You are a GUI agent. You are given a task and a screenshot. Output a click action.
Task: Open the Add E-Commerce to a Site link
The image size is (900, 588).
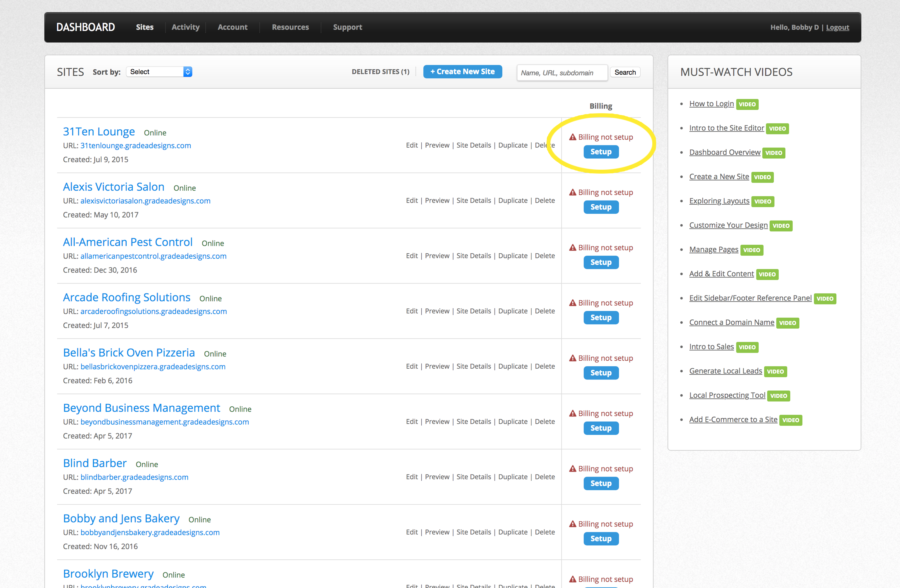(733, 419)
